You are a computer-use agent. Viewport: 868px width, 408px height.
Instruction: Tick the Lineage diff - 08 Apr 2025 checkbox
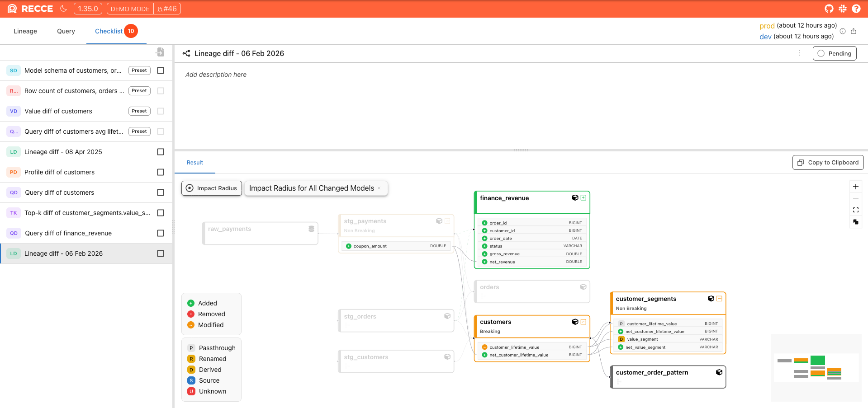click(x=161, y=152)
